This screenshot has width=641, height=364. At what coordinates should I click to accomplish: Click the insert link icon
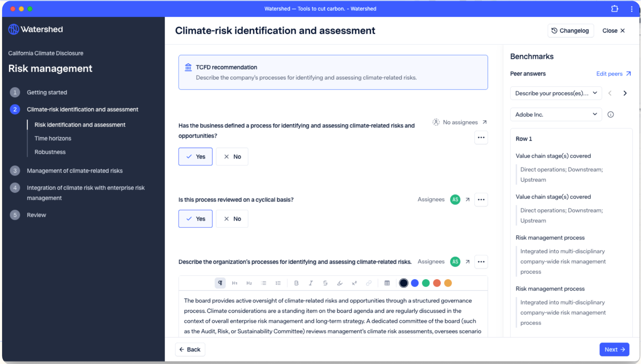[x=369, y=283]
